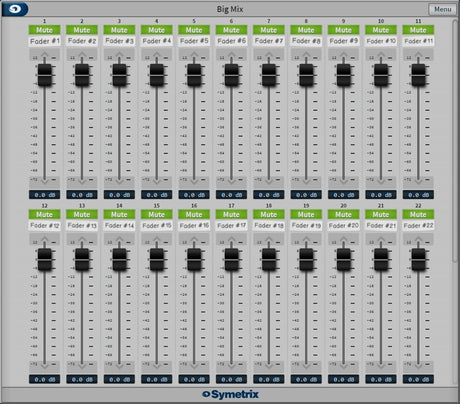The image size is (460, 404).
Task: Click the Big Mix title text
Action: [x=230, y=9]
